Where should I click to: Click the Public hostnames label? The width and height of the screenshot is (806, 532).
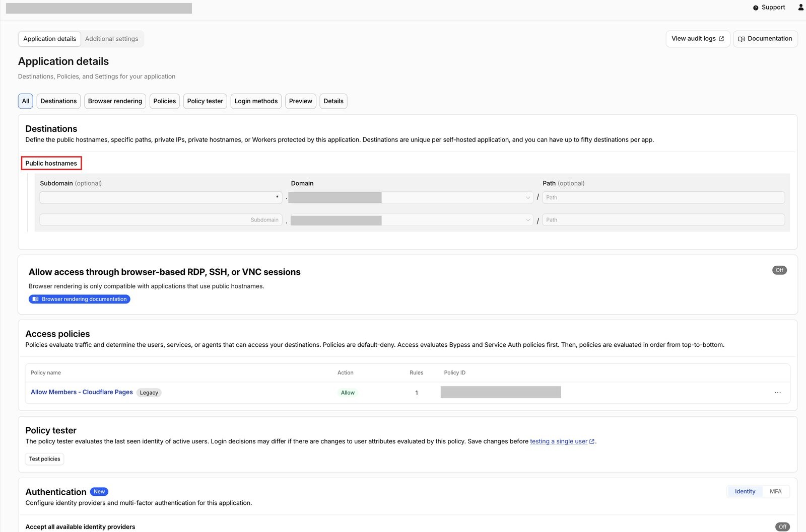[51, 164]
